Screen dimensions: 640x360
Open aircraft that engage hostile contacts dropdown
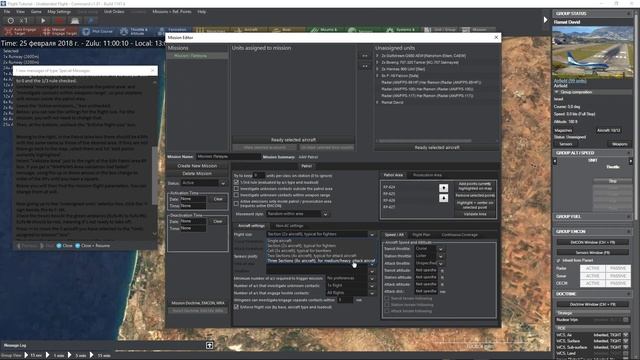tap(372, 293)
